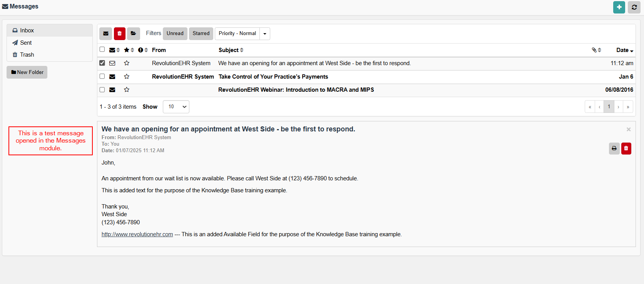
Task: Open the Priority - Normal dropdown arrow
Action: (265, 34)
